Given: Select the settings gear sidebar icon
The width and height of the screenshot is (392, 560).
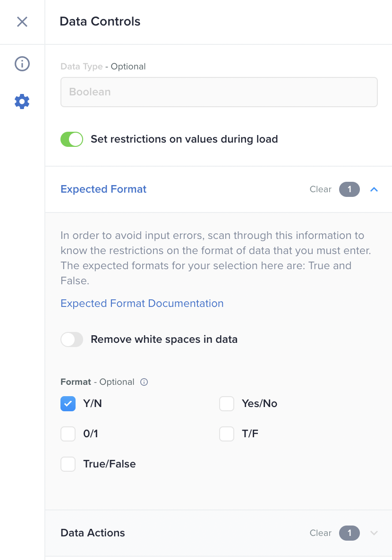Looking at the screenshot, I should point(22,101).
